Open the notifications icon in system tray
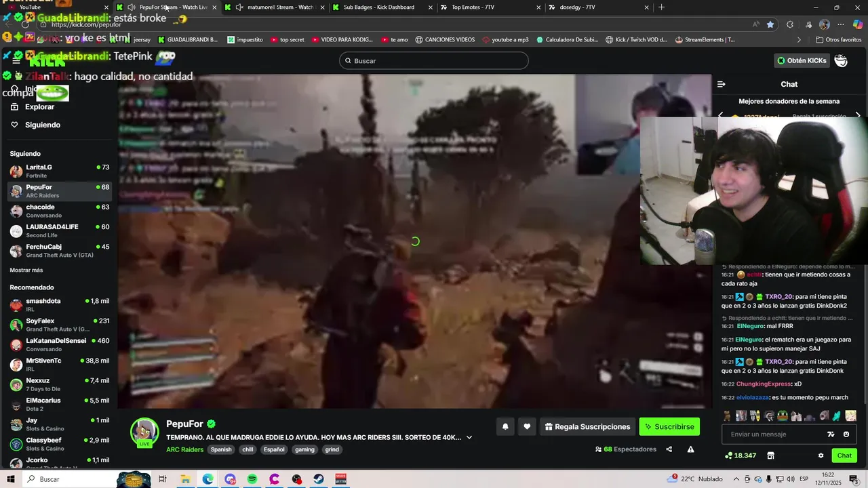Image resolution: width=868 pixels, height=488 pixels. point(854,479)
